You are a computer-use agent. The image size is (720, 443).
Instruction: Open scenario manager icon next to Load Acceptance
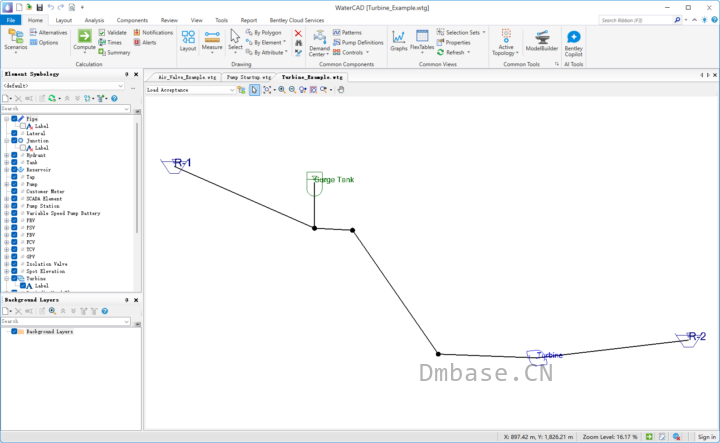242,90
